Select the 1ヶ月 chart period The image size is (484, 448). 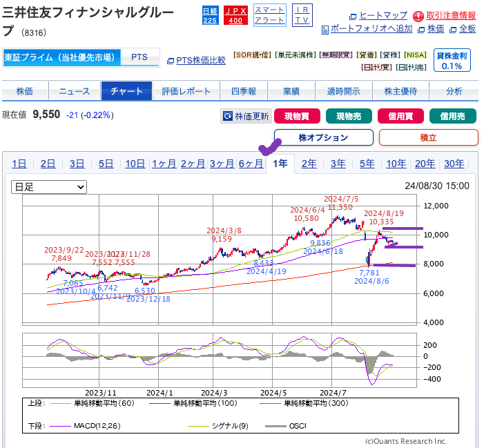[x=164, y=164]
